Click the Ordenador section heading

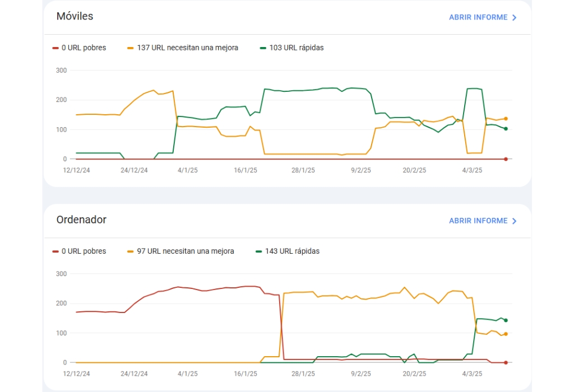coord(81,220)
